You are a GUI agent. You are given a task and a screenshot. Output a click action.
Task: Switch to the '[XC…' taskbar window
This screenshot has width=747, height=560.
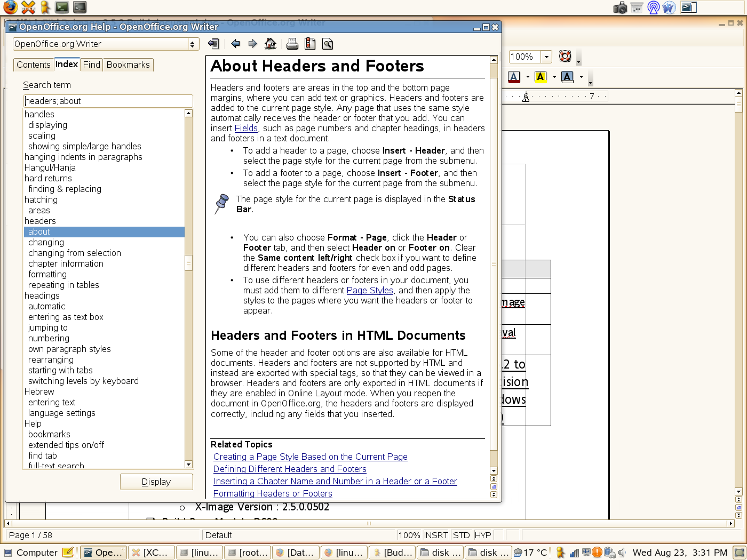pos(153,553)
